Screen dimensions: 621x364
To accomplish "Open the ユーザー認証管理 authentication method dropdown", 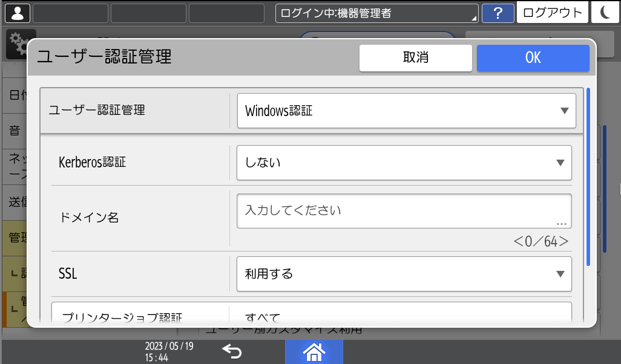I will (406, 111).
